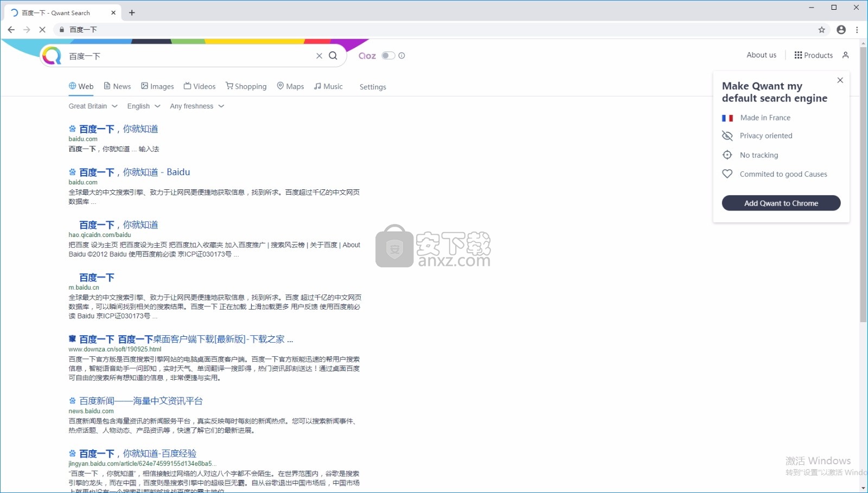The height and width of the screenshot is (493, 868).
Task: Switch to the Music tab
Action: pos(328,86)
